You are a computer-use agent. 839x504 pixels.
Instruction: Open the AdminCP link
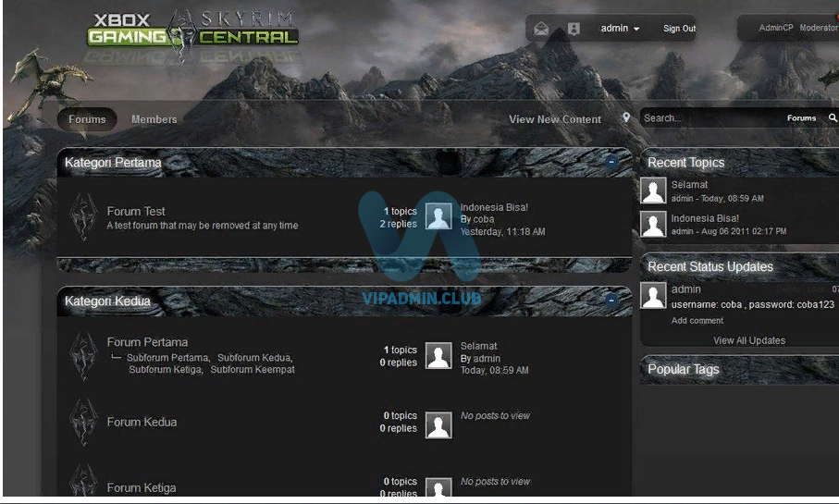click(x=776, y=28)
